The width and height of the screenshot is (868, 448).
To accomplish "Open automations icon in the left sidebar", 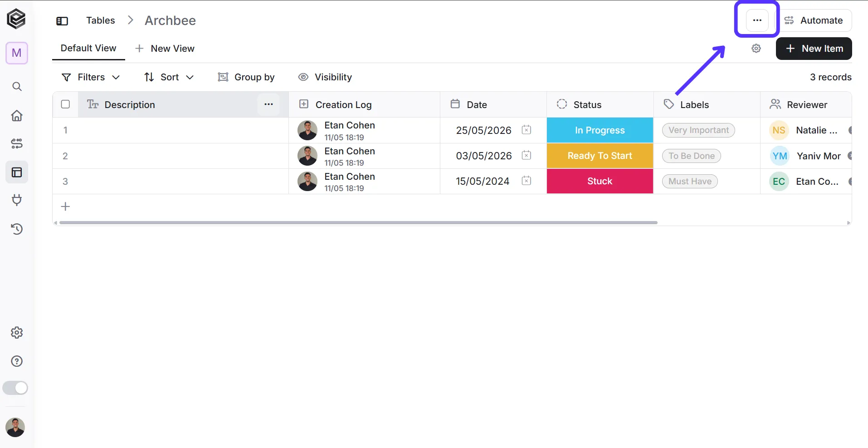I will click(x=17, y=144).
